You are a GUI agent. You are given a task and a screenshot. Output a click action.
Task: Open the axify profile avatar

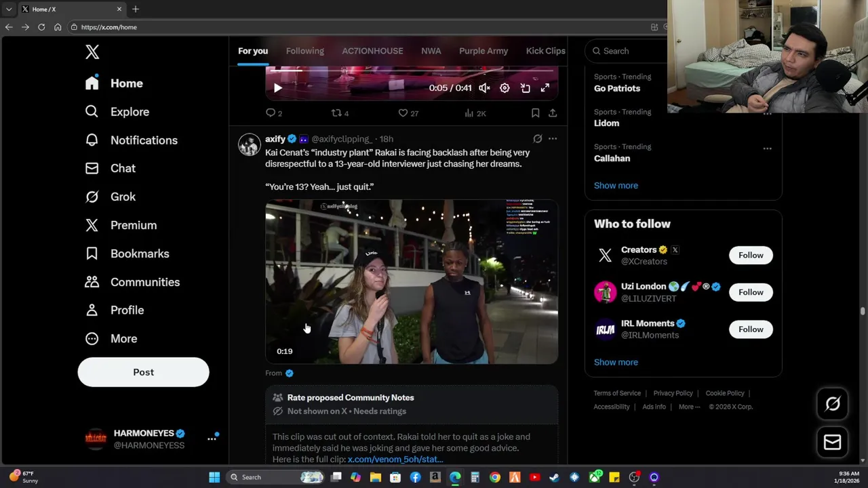[x=250, y=144]
